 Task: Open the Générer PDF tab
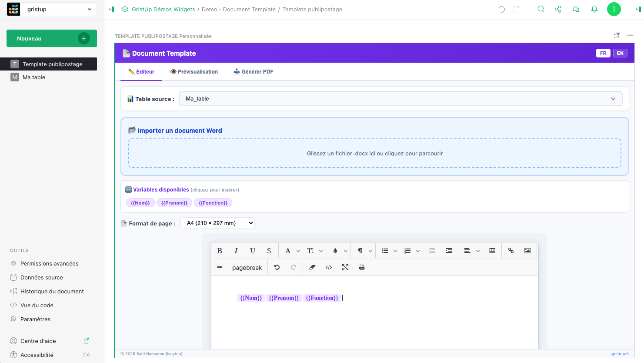[254, 72]
